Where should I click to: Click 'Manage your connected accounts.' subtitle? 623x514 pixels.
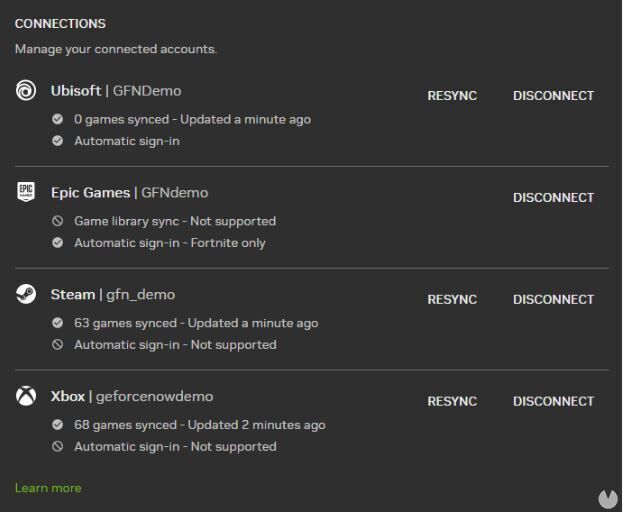pyautogui.click(x=116, y=49)
